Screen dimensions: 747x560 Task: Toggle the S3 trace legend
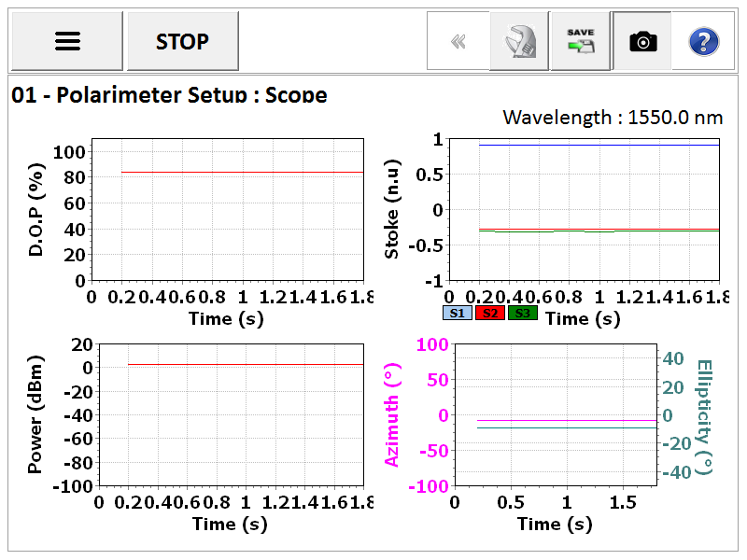pyautogui.click(x=523, y=314)
